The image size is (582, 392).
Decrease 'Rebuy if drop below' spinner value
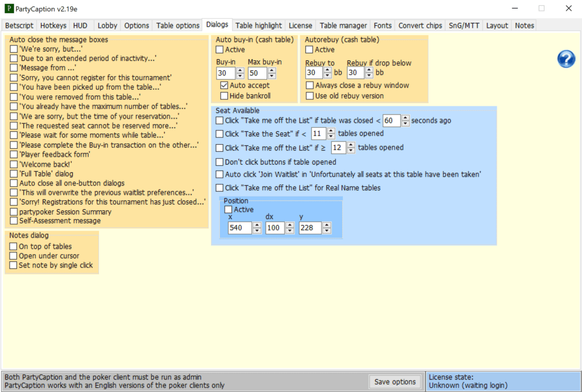[x=369, y=76]
